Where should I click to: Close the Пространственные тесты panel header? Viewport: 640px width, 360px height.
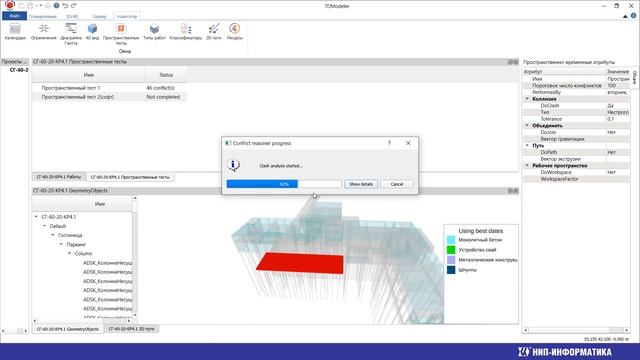(x=516, y=62)
